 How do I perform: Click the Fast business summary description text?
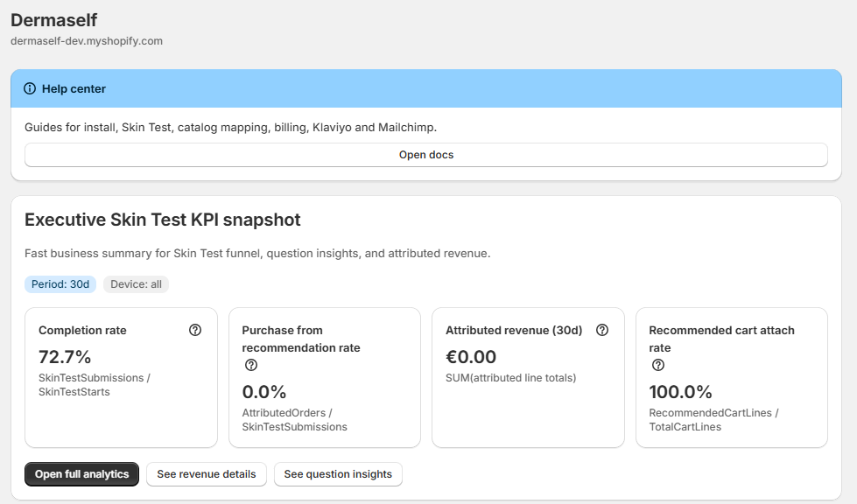point(257,254)
